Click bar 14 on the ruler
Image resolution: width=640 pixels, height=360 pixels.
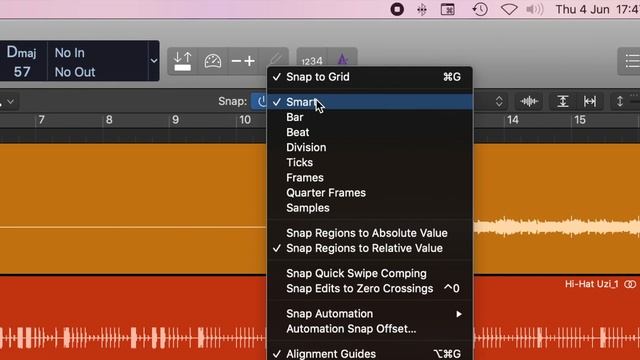tap(513, 120)
